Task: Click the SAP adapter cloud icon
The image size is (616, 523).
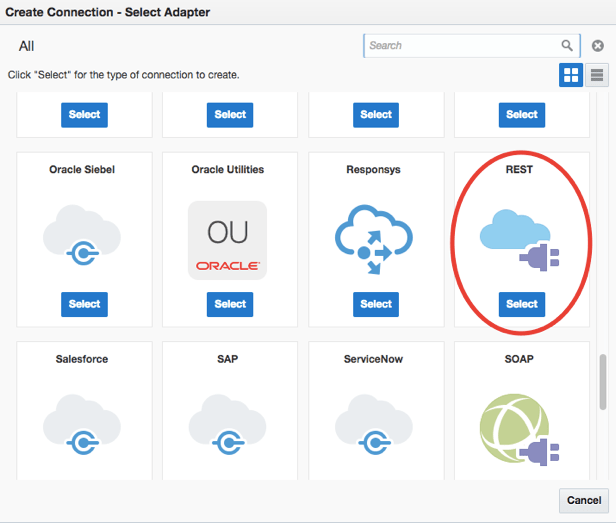Action: pyautogui.click(x=228, y=425)
